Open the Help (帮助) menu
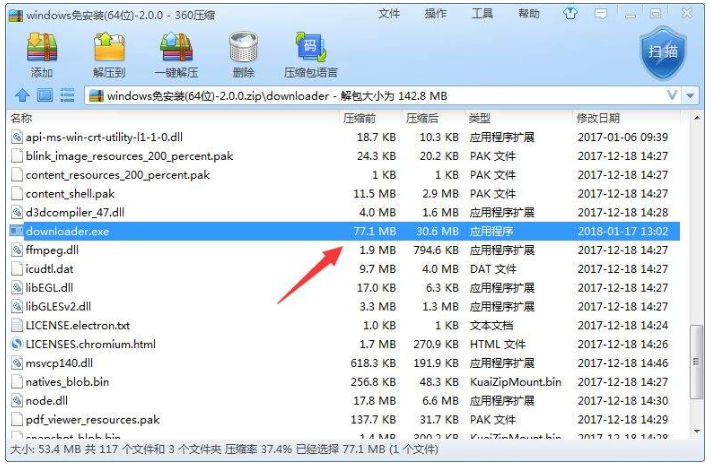711x466 pixels. tap(529, 14)
